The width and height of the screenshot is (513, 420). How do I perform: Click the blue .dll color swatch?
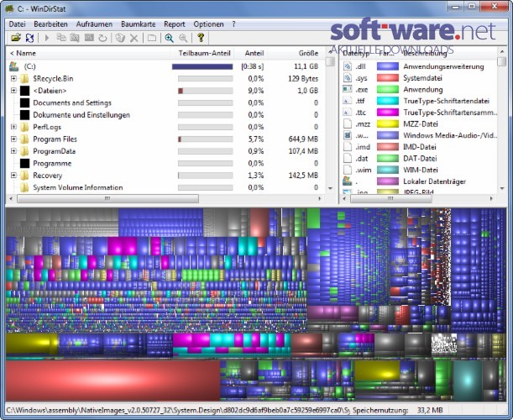pos(388,66)
